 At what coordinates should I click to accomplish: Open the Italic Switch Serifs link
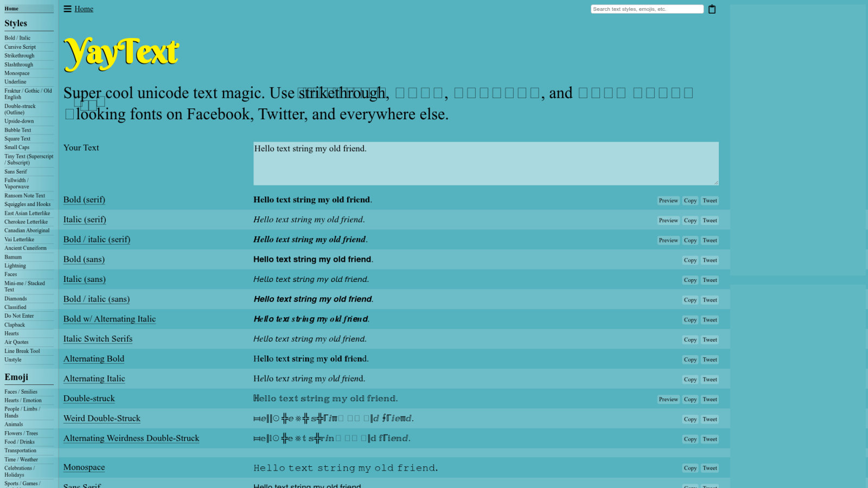click(x=98, y=339)
